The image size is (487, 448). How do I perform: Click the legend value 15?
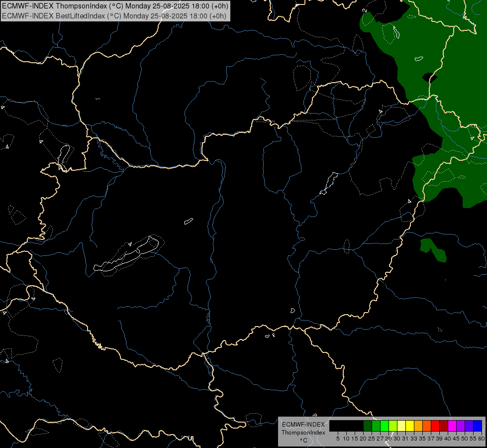[x=355, y=439]
